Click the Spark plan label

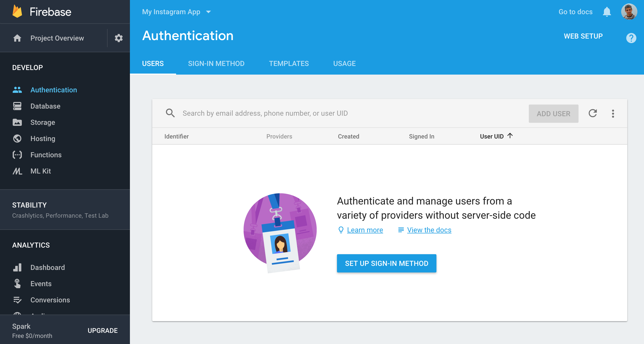coord(21,326)
